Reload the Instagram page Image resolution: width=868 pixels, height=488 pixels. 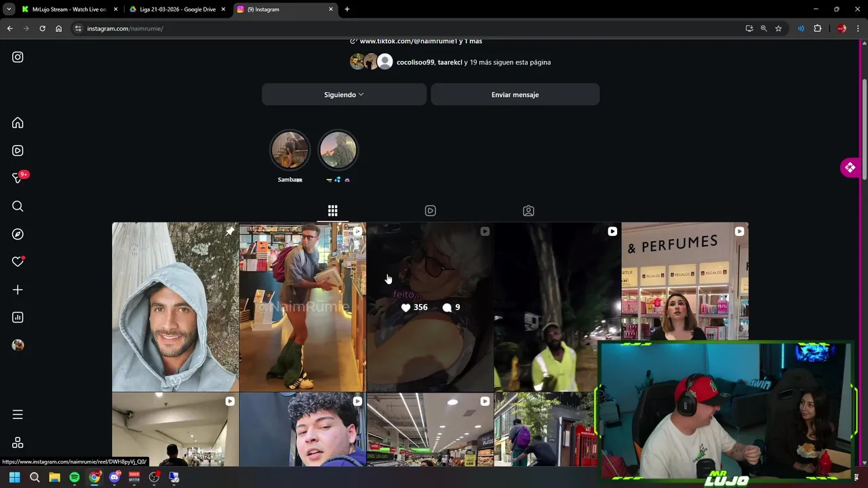click(42, 28)
